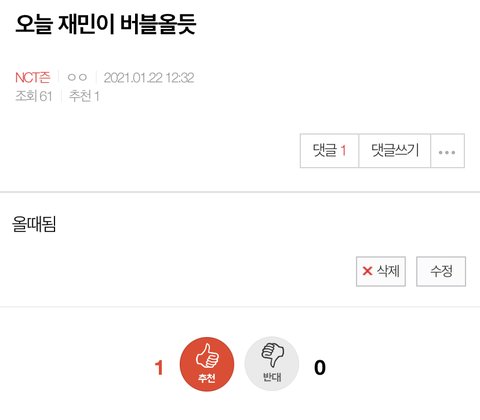Upvote the post with the red thumbs-up
The image size is (480, 420).
pyautogui.click(x=207, y=364)
